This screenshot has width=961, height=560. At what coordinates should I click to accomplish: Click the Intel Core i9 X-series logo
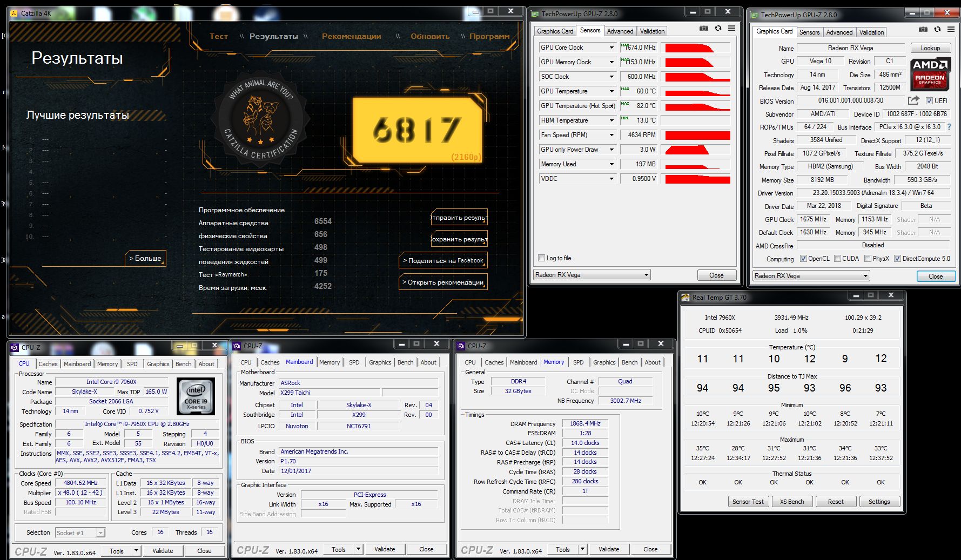196,396
